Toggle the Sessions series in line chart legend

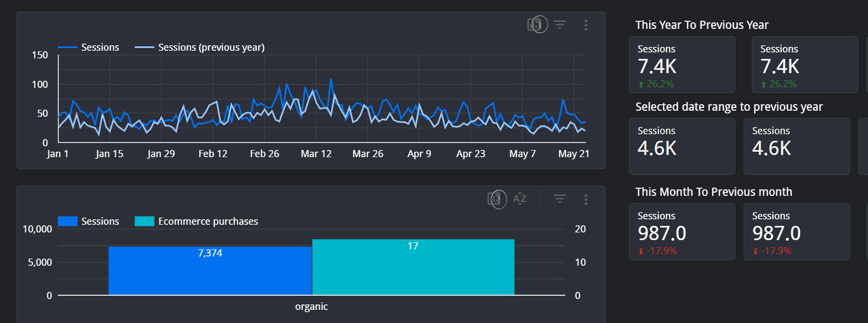click(x=88, y=47)
